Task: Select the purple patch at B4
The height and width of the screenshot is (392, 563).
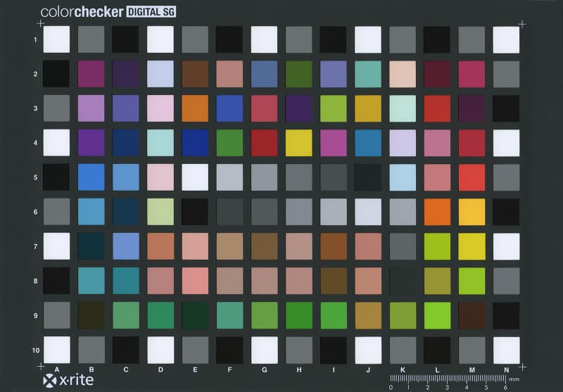Action: [x=91, y=143]
